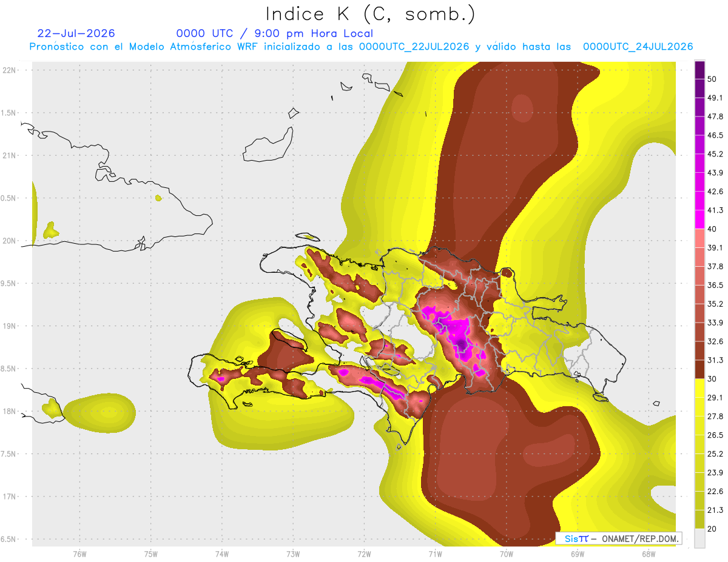728x562 pixels.
Task: Click the '22N' latitude label
Action: (10, 70)
